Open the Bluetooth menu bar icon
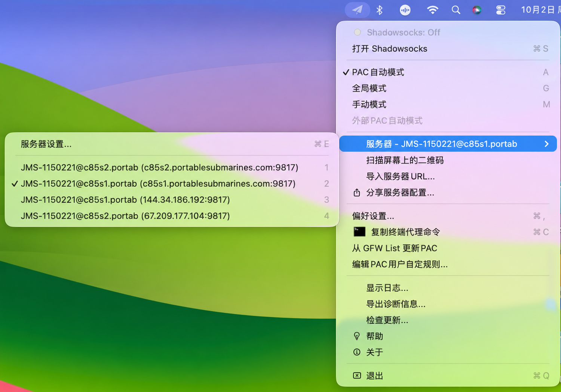 [380, 10]
